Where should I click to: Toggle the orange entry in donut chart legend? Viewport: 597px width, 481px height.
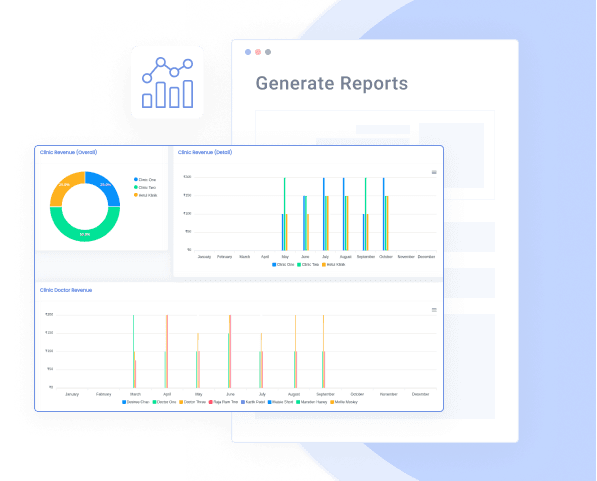(x=145, y=195)
